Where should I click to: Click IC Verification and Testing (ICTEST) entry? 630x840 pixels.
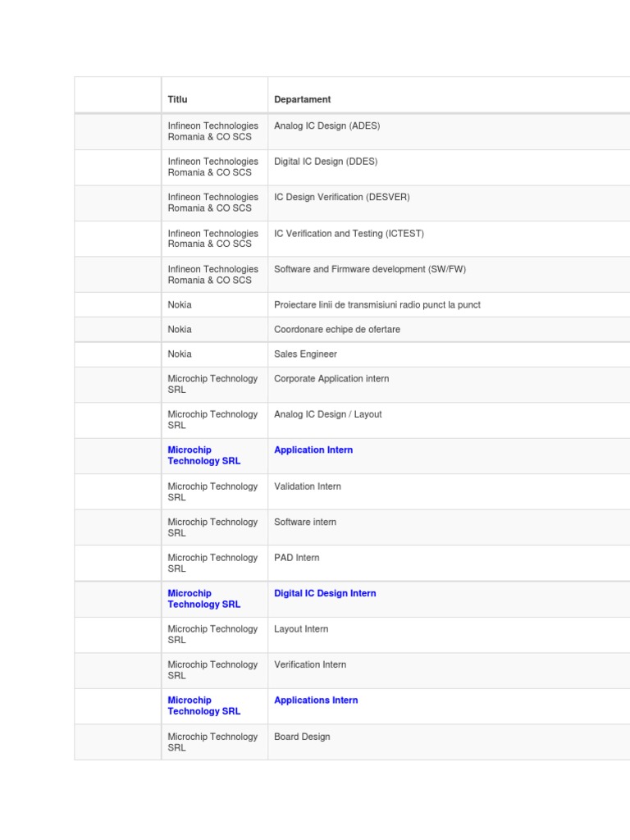point(349,234)
